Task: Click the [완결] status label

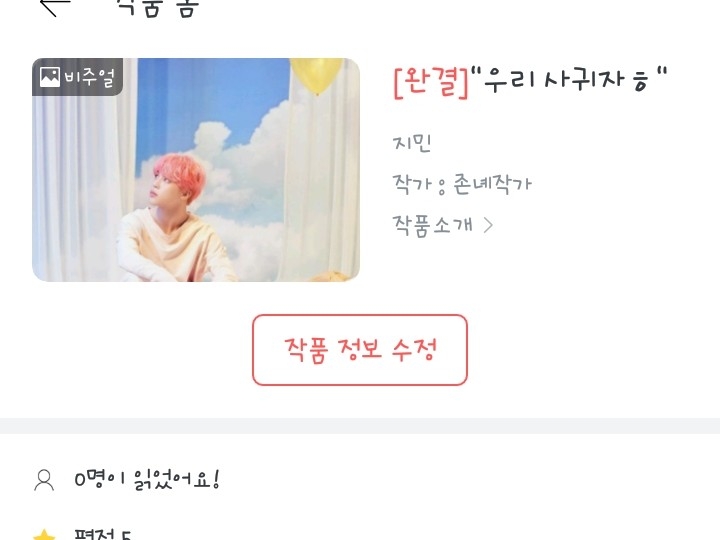Action: click(x=431, y=82)
